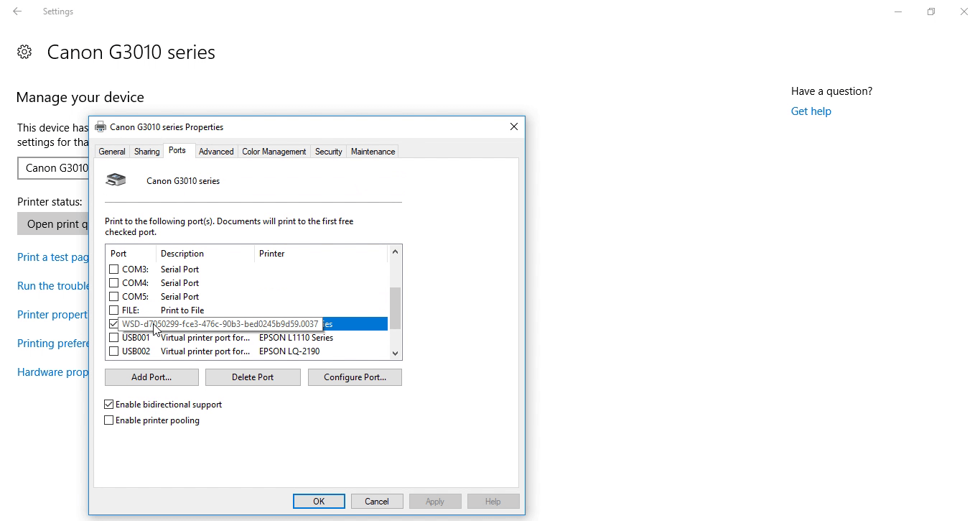Viewport: 980px width, 521px height.
Task: Check the USB002 port checkbox
Action: click(113, 351)
